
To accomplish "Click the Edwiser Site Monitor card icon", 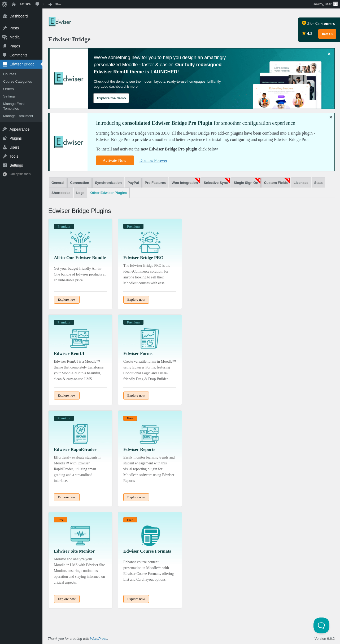I will tap(80, 535).
